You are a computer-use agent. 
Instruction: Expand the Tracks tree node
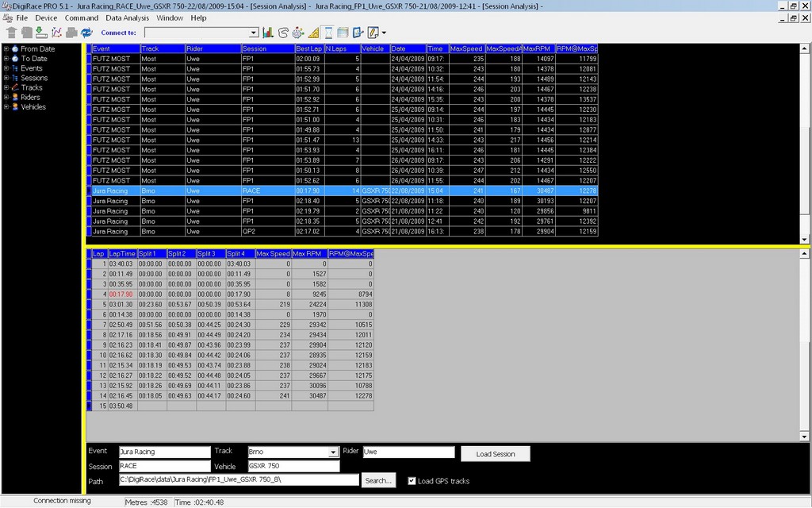click(6, 88)
